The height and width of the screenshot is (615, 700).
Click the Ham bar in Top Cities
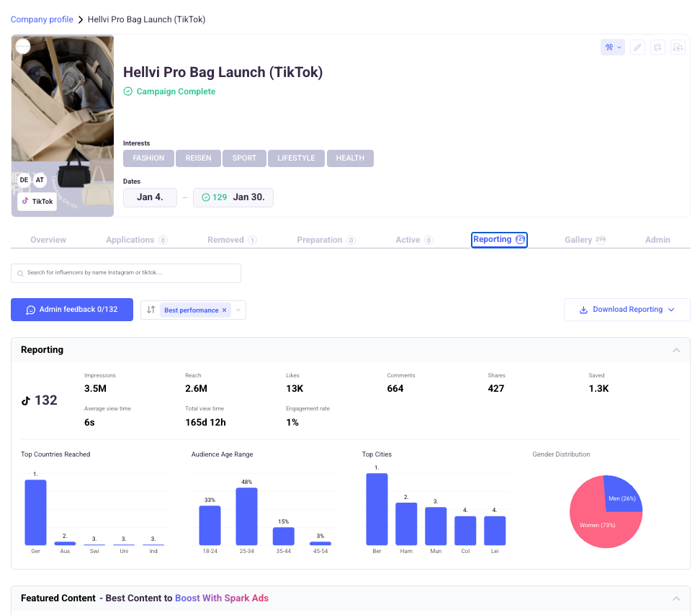(x=406, y=524)
